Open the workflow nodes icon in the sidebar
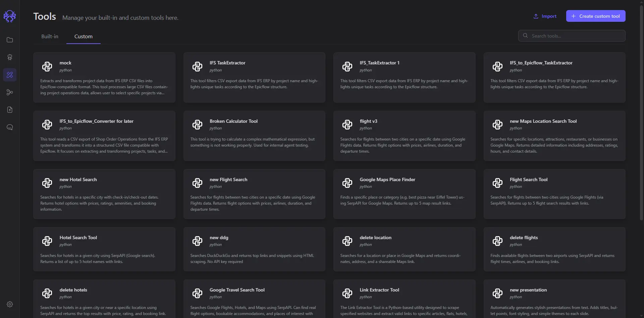Screen dimensions: 644x318 [10, 92]
